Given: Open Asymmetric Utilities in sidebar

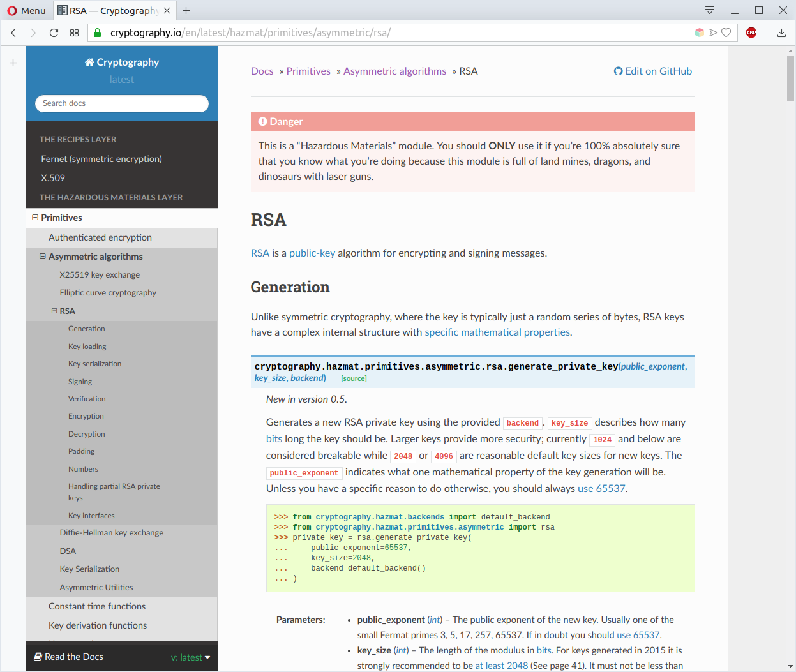Looking at the screenshot, I should pos(96,588).
